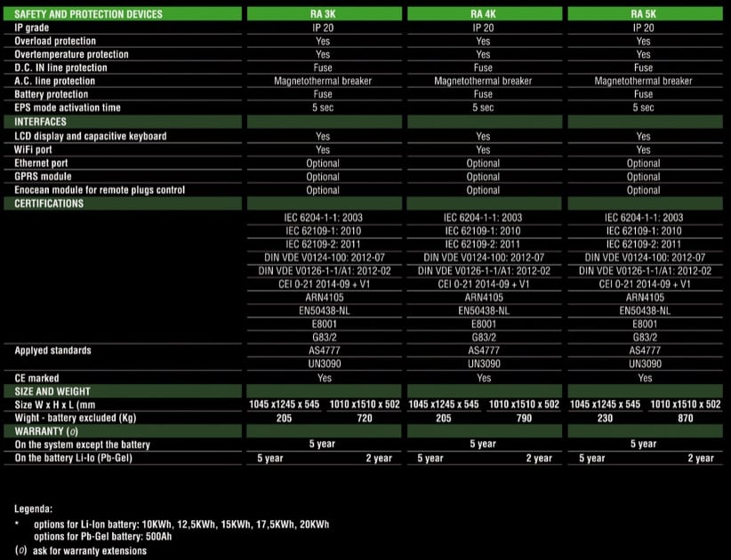The height and width of the screenshot is (560, 731).
Task: Click the Certifications section header
Action: pos(49,204)
